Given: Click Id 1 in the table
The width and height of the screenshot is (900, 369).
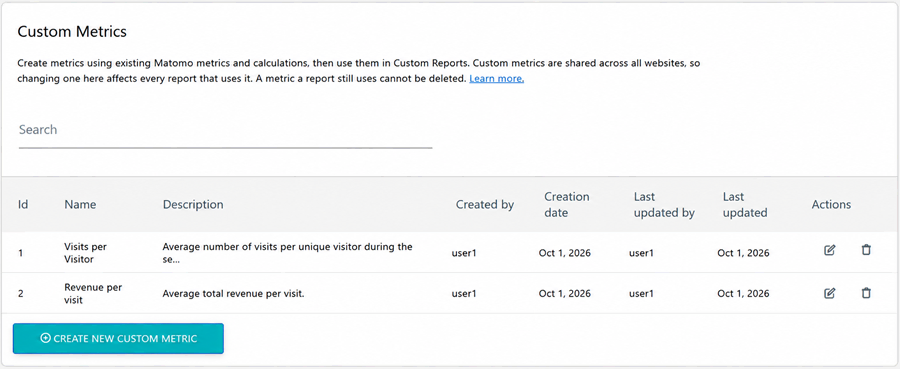Looking at the screenshot, I should pos(21,253).
